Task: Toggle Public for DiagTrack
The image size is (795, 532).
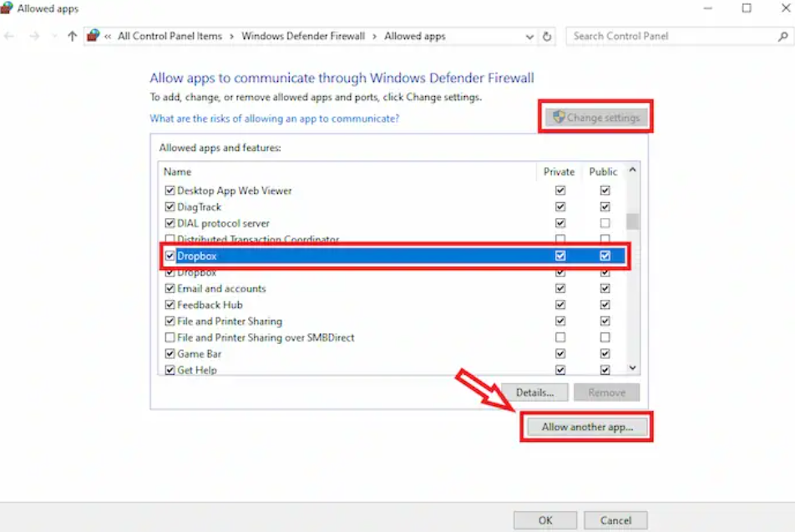Action: click(x=605, y=207)
